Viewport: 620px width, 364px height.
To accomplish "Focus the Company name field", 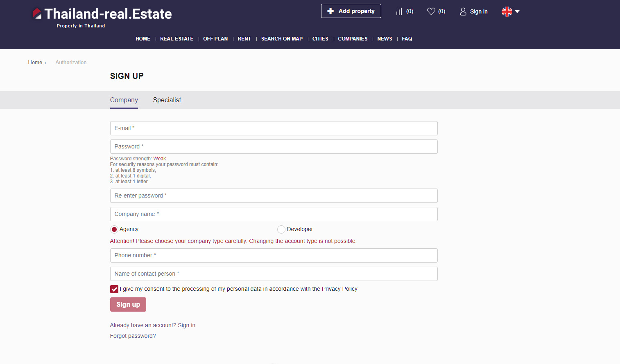I will [x=274, y=214].
